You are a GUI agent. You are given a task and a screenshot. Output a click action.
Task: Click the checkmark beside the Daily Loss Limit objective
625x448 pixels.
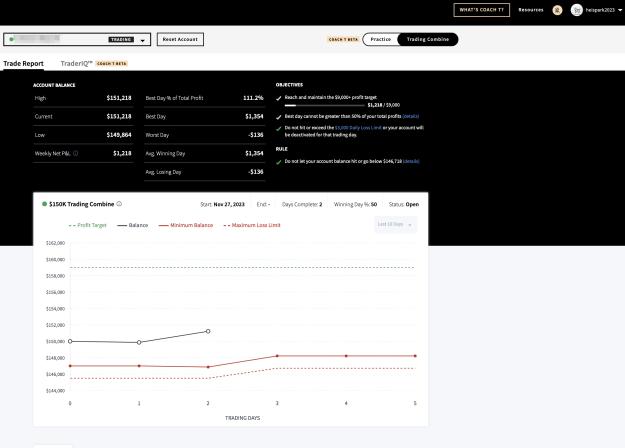279,129
